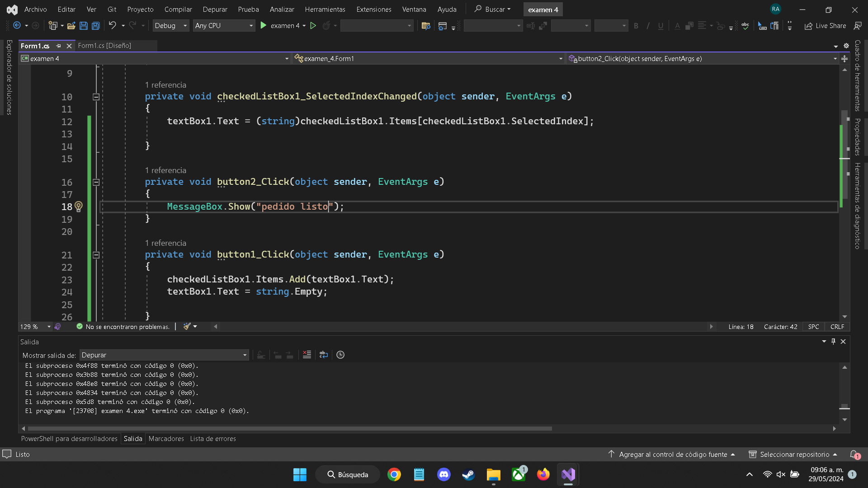The width and height of the screenshot is (868, 488).
Task: Click the Save All toolbar icon
Action: click(96, 26)
